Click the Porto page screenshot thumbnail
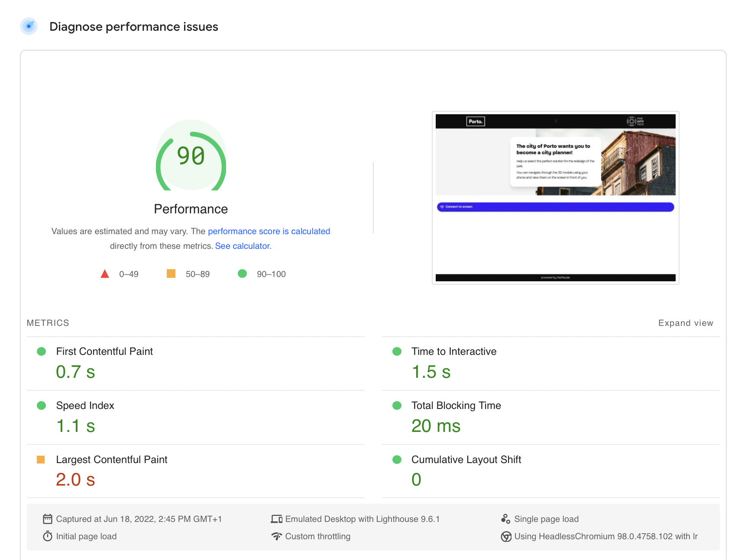751x560 pixels. pos(555,198)
